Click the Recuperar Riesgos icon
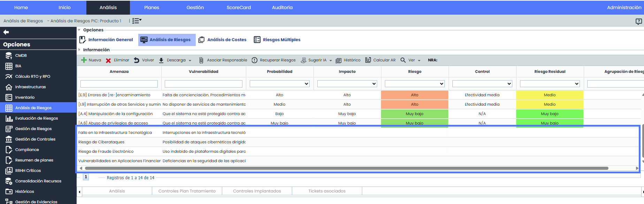This screenshot has height=204, width=644. (255, 60)
